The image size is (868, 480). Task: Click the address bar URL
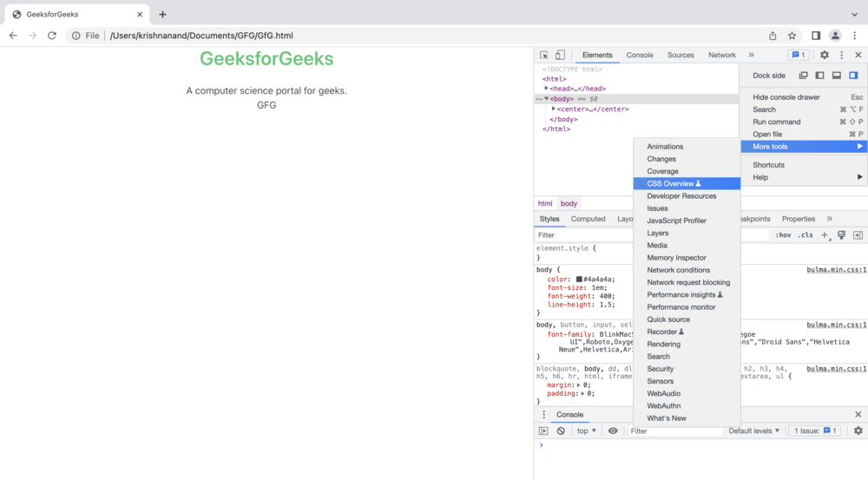coord(201,36)
